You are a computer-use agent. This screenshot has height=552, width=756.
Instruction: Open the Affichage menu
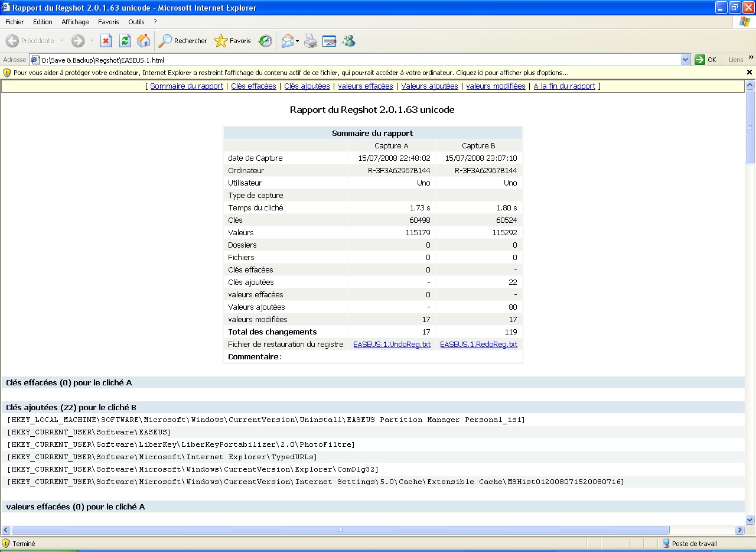click(x=75, y=22)
